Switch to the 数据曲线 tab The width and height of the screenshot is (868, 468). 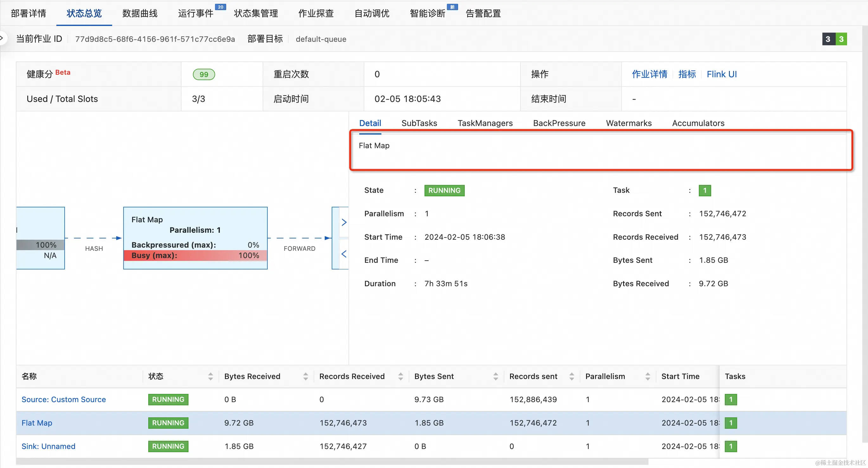coord(140,14)
